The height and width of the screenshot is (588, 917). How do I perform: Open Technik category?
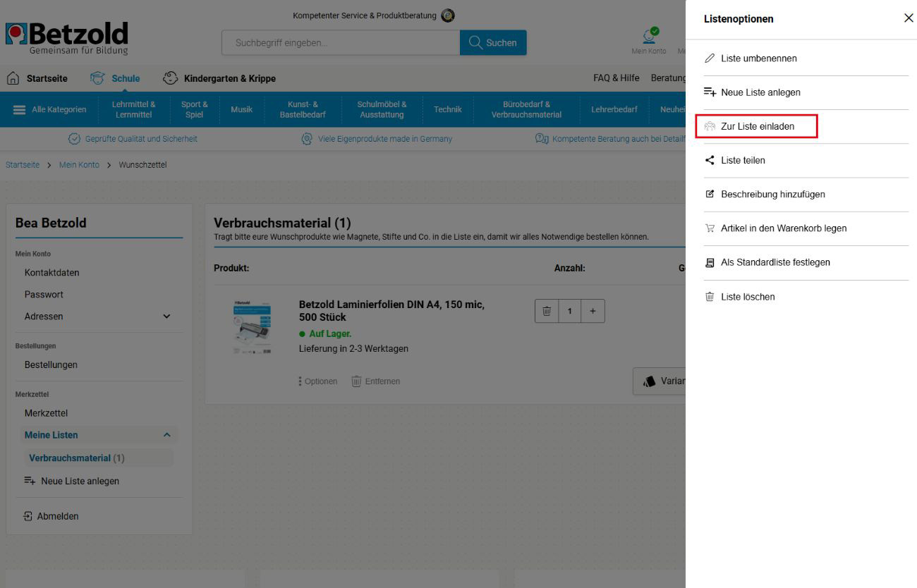[x=448, y=109]
